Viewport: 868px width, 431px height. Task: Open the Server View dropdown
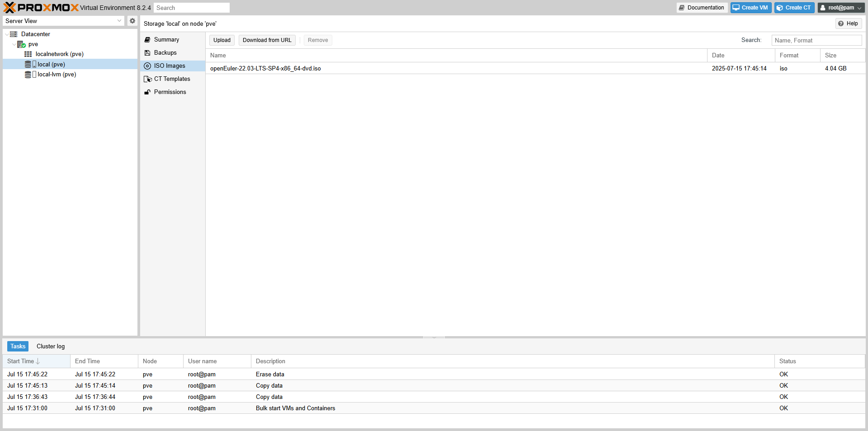click(x=119, y=21)
